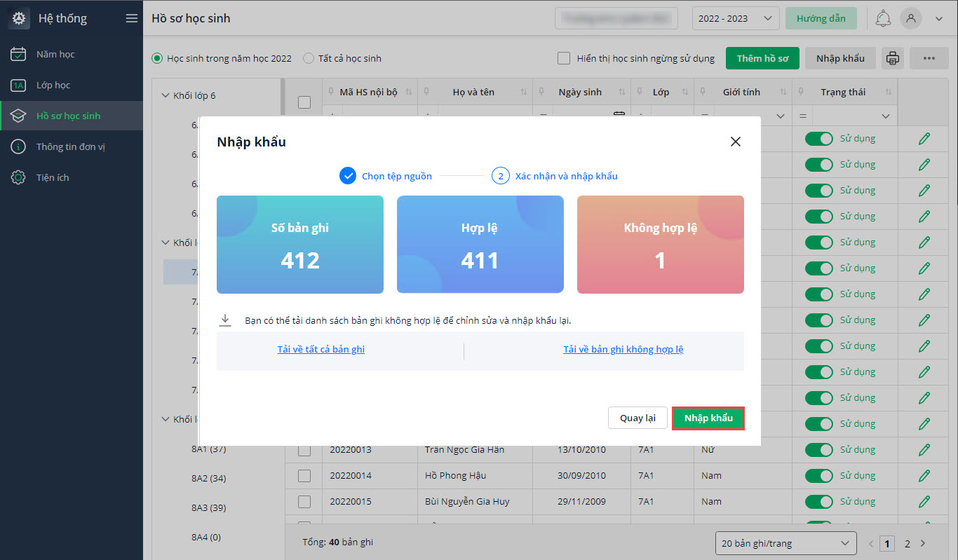Click the Hệ thống gear icon

pyautogui.click(x=19, y=18)
